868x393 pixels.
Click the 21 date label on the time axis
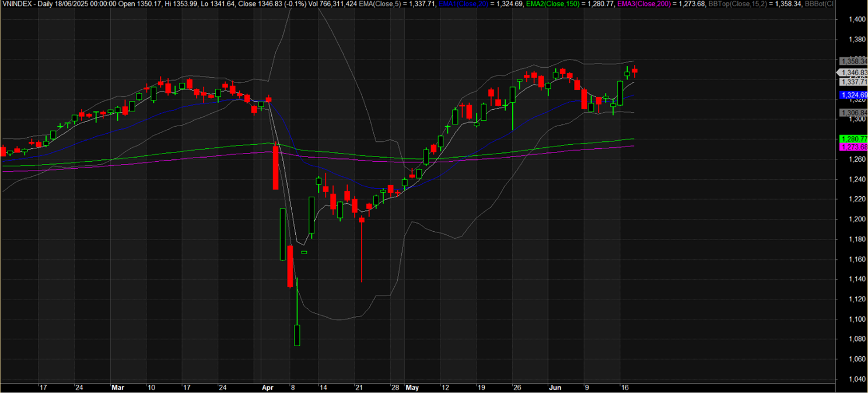click(x=359, y=387)
